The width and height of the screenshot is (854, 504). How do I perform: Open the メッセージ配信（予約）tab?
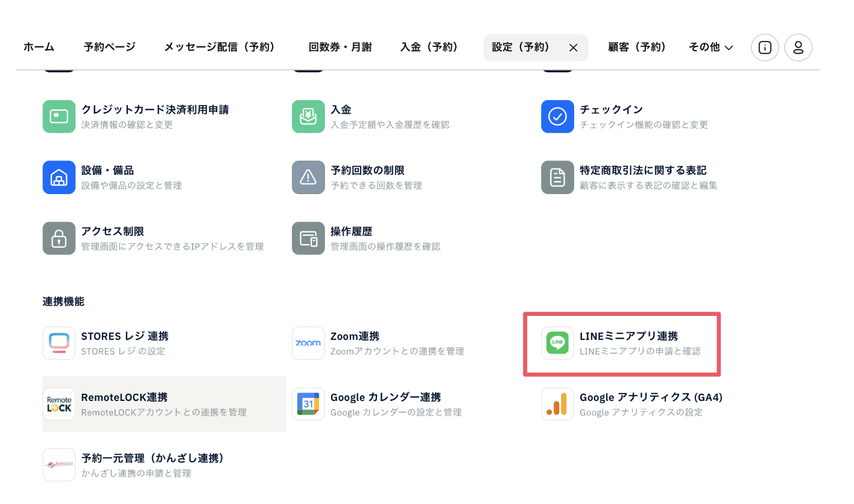pyautogui.click(x=220, y=47)
